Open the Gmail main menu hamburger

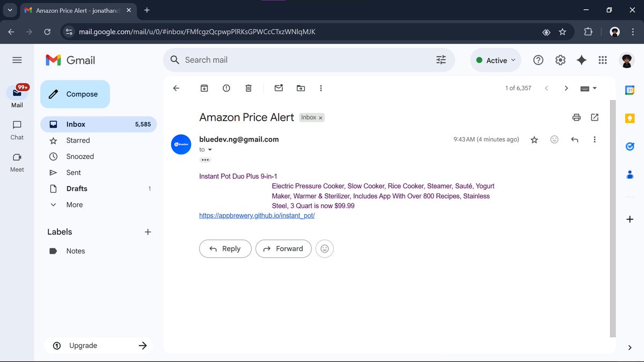(x=17, y=60)
